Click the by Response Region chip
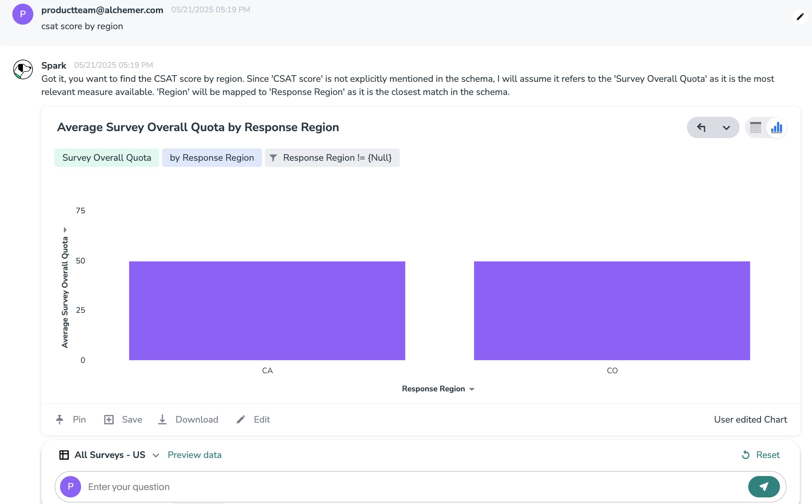The width and height of the screenshot is (812, 504). coord(212,157)
